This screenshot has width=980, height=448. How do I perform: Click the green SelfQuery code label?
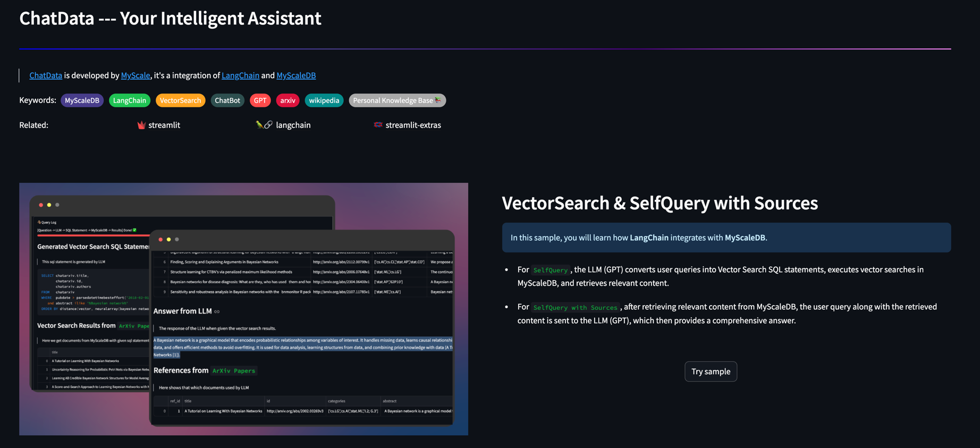point(550,270)
